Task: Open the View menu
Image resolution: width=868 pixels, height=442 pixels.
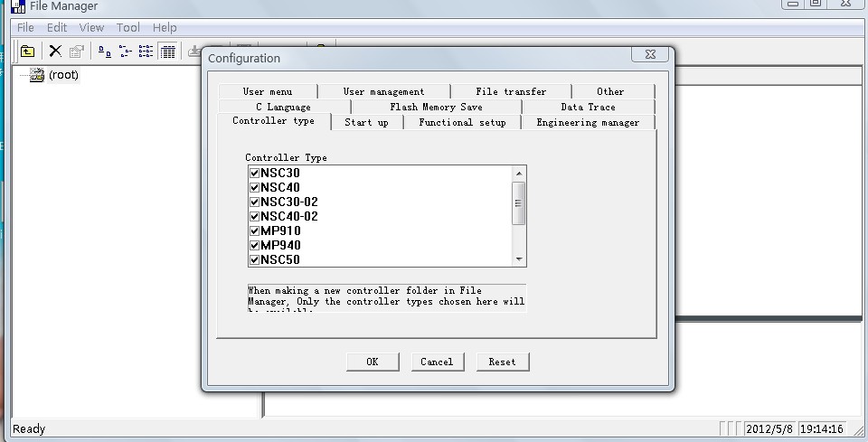Action: point(91,28)
